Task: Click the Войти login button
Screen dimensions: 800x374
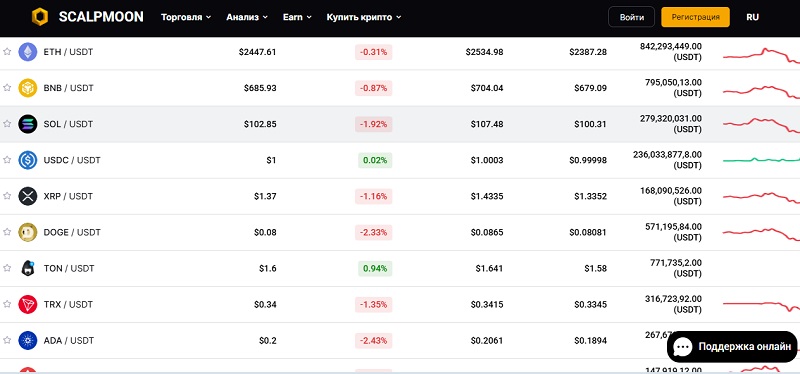Action: tap(632, 17)
